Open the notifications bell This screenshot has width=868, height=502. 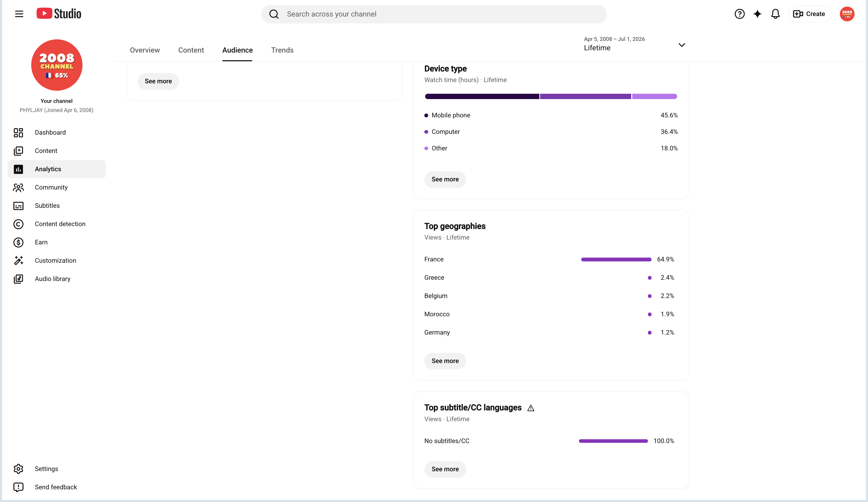[775, 14]
